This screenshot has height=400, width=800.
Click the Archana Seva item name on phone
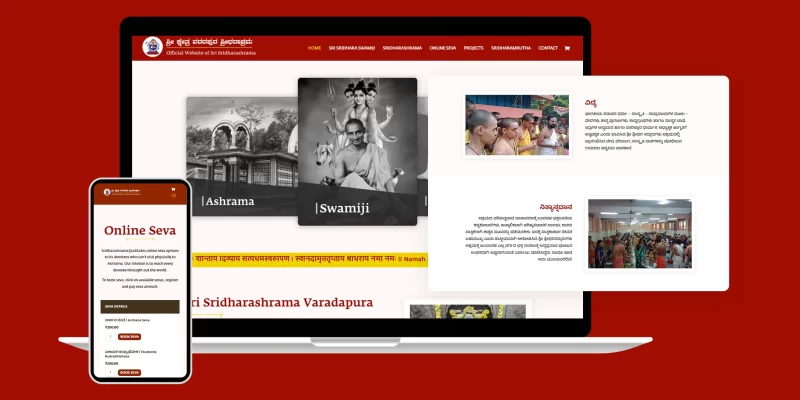(128, 320)
